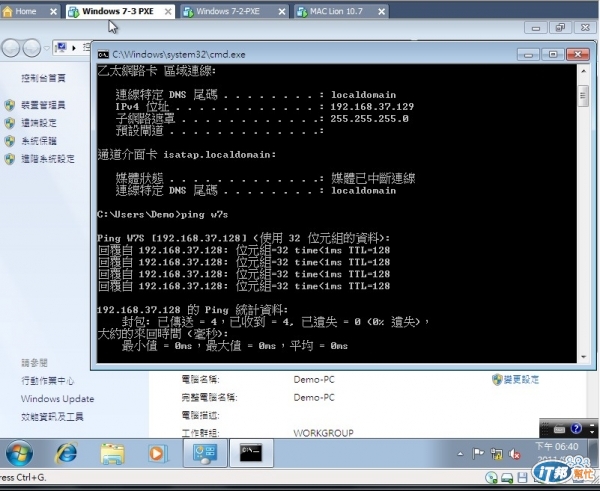Click cmd scrollbar down arrow
600x491 pixels.
pyautogui.click(x=584, y=357)
